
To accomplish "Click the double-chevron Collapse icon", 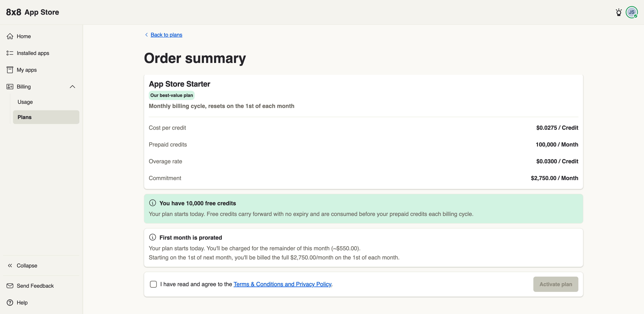I will click(10, 266).
